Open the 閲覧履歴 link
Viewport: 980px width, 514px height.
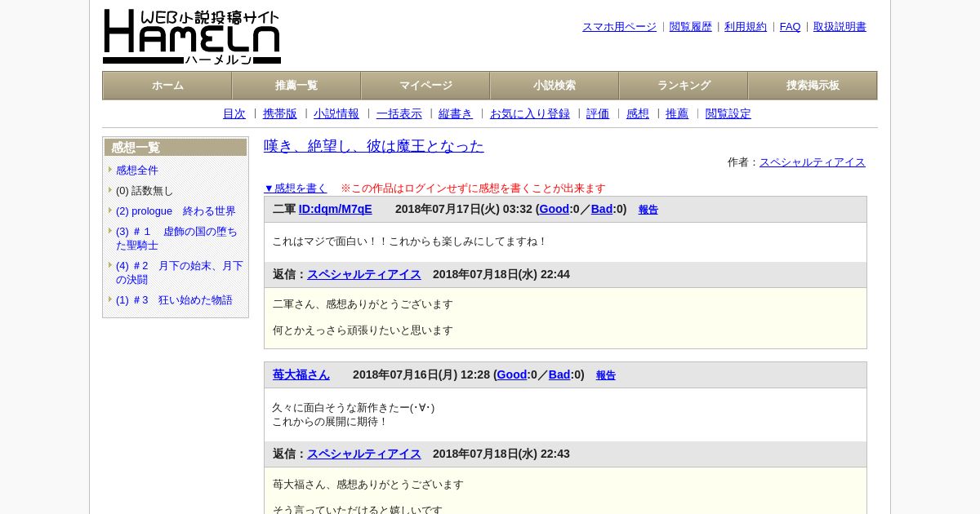691,27
